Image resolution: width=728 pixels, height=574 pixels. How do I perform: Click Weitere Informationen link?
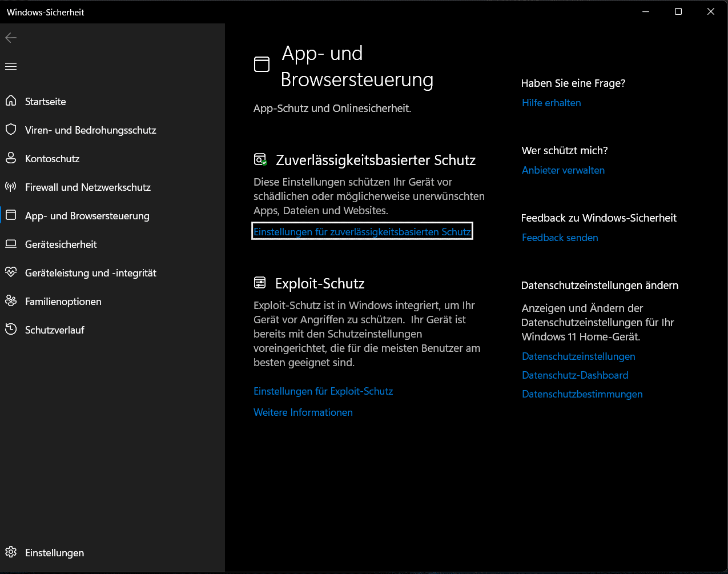(x=303, y=412)
